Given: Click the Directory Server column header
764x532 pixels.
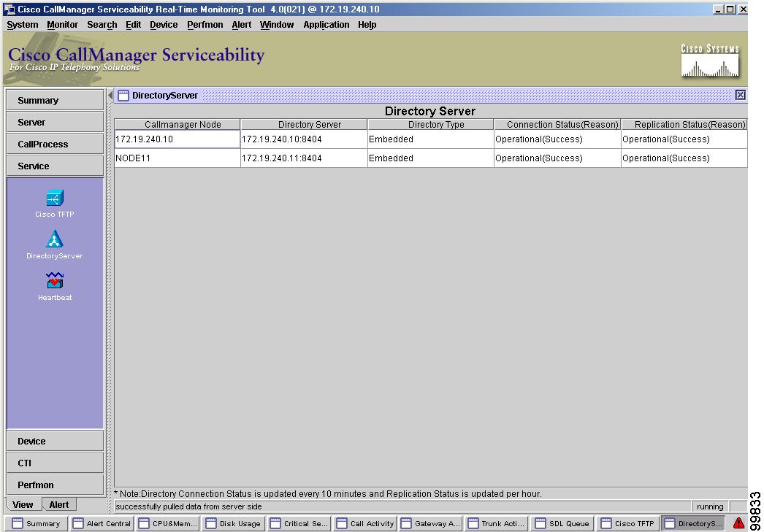Looking at the screenshot, I should click(304, 125).
